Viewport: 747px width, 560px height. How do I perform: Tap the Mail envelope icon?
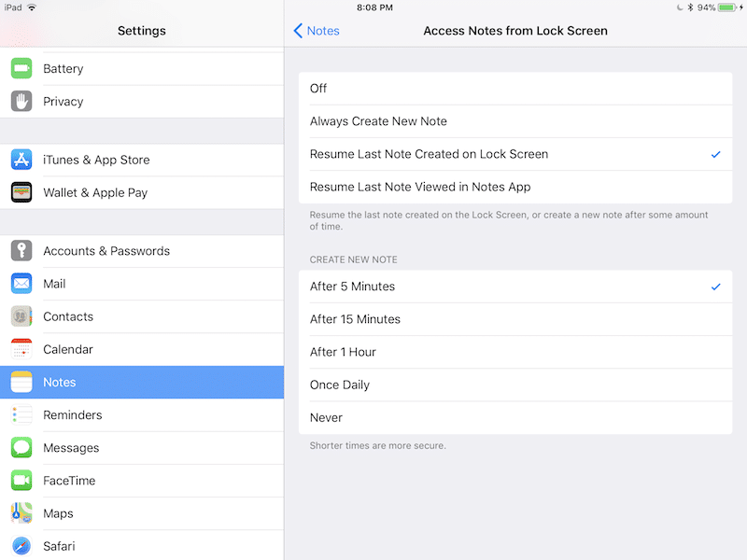21,284
